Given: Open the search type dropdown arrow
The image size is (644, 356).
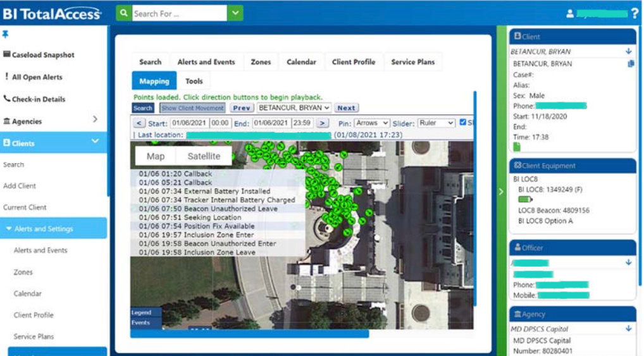Looking at the screenshot, I should tap(235, 13).
